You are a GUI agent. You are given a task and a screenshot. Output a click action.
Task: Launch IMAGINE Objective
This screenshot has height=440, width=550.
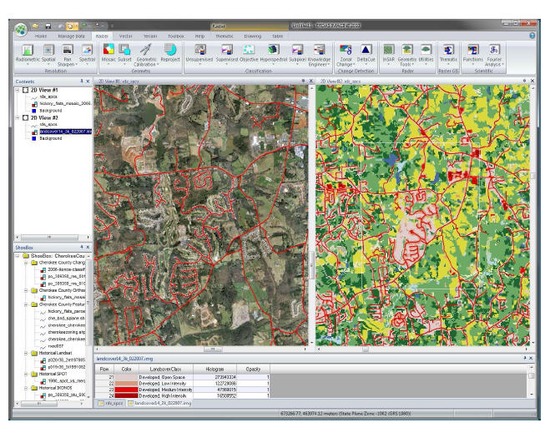click(249, 53)
